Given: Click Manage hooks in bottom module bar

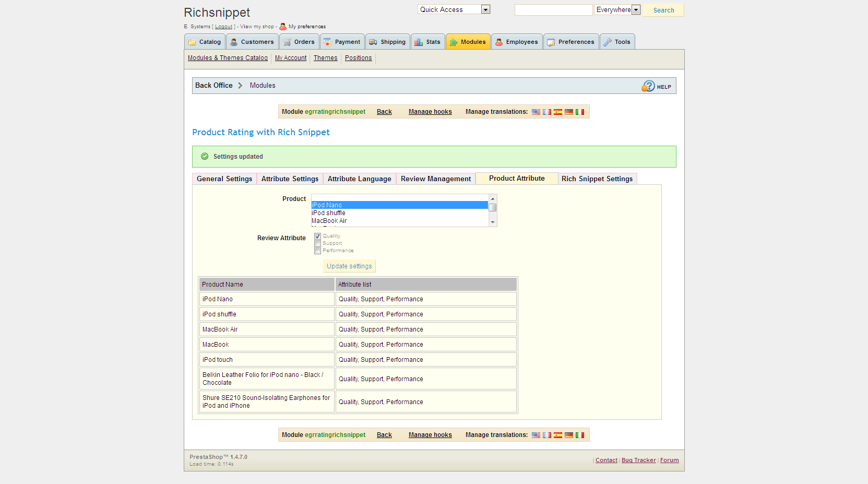Looking at the screenshot, I should pyautogui.click(x=430, y=435).
